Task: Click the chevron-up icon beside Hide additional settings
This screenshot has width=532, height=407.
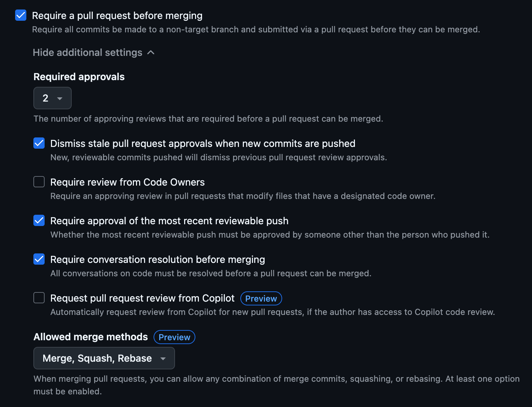Action: pos(151,52)
